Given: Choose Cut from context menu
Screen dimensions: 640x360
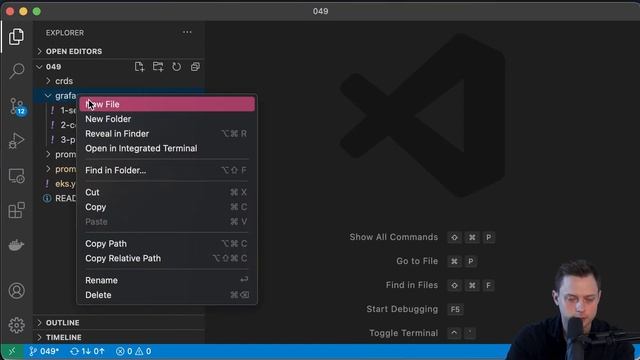Looking at the screenshot, I should pos(167,192).
